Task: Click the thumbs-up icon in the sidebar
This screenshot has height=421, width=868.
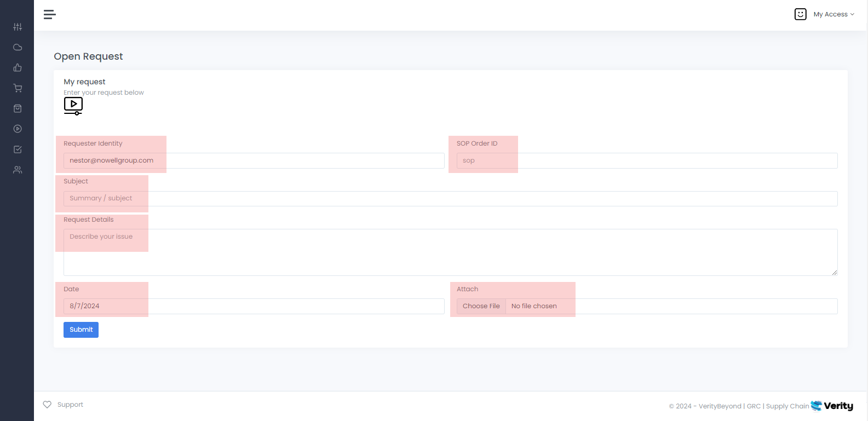Action: pyautogui.click(x=18, y=68)
